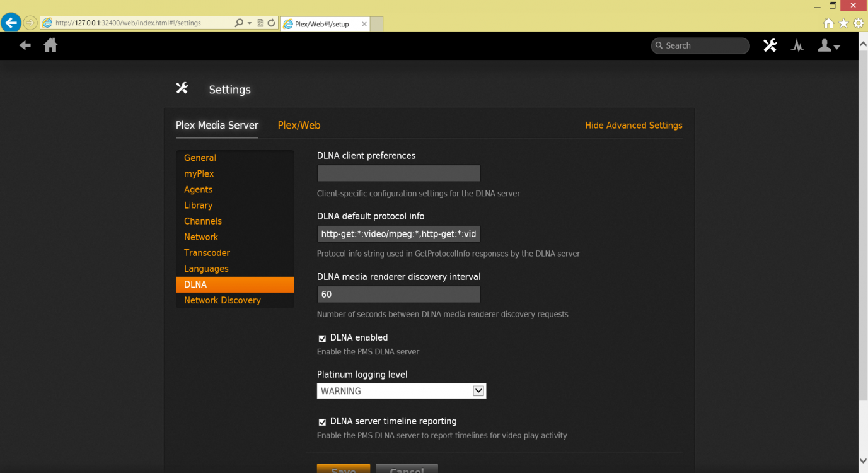This screenshot has height=473, width=868.
Task: Click the DLNA default protocol info field
Action: [398, 234]
